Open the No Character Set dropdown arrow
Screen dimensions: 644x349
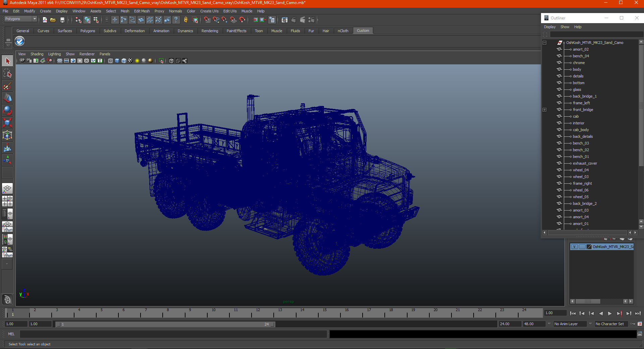tap(590, 324)
